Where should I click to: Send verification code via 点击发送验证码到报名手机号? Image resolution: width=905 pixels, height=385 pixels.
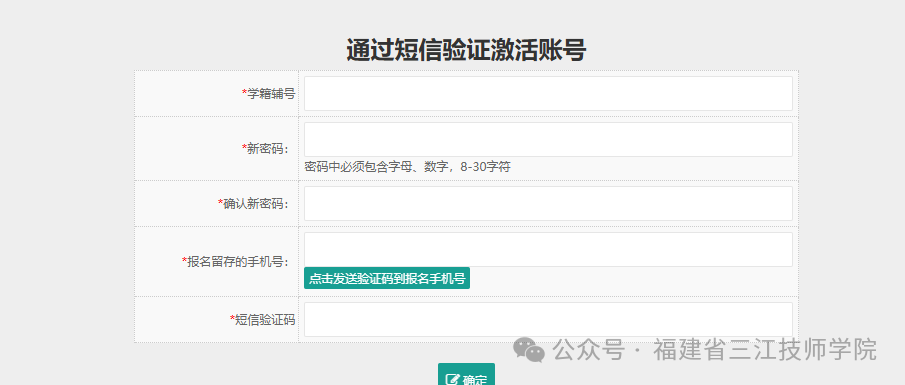click(x=387, y=278)
